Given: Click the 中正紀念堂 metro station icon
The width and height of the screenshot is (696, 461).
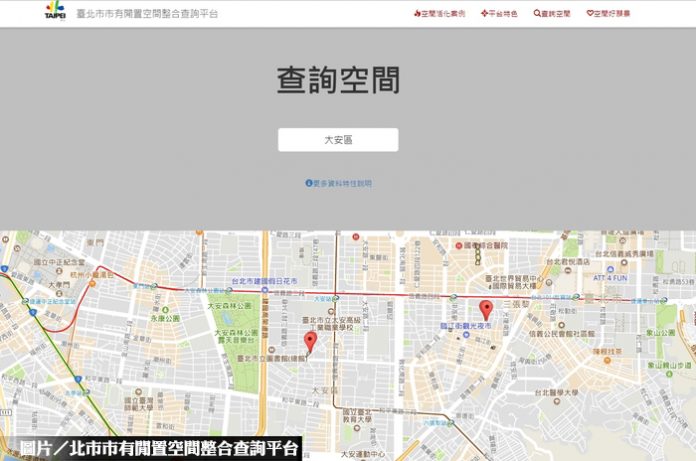Looking at the screenshot, I should (25, 302).
